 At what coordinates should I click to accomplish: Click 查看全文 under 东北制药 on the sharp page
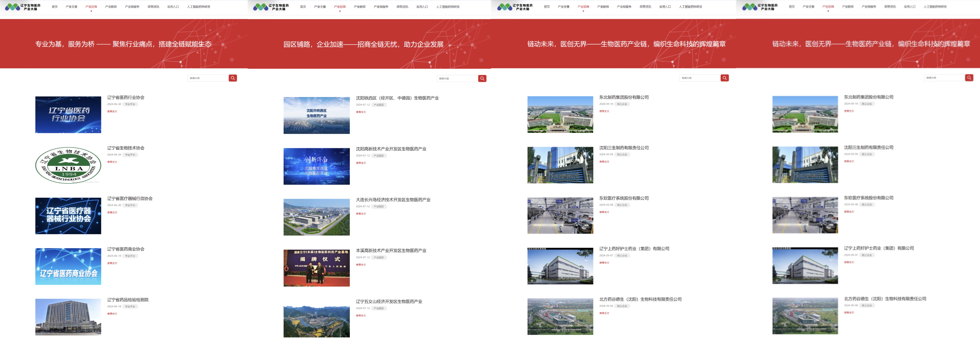(x=604, y=111)
